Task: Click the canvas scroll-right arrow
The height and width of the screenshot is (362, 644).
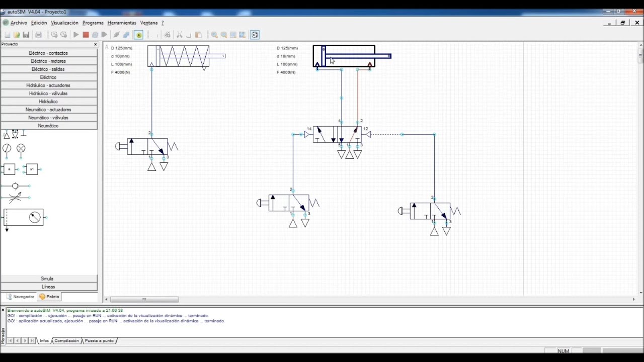Action: pyautogui.click(x=633, y=299)
